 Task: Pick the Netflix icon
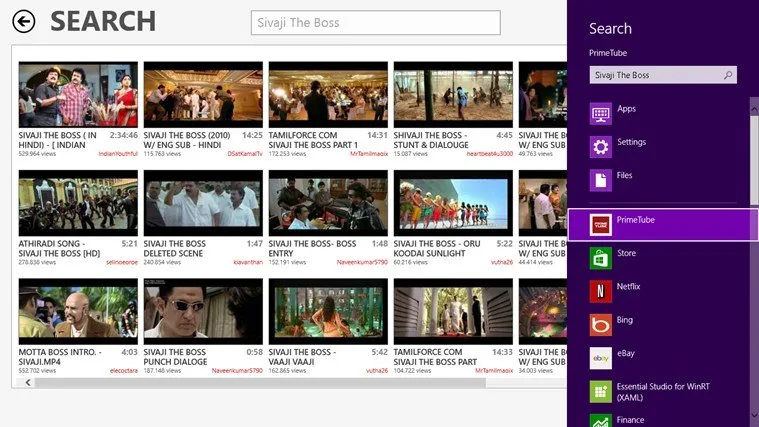(x=601, y=291)
